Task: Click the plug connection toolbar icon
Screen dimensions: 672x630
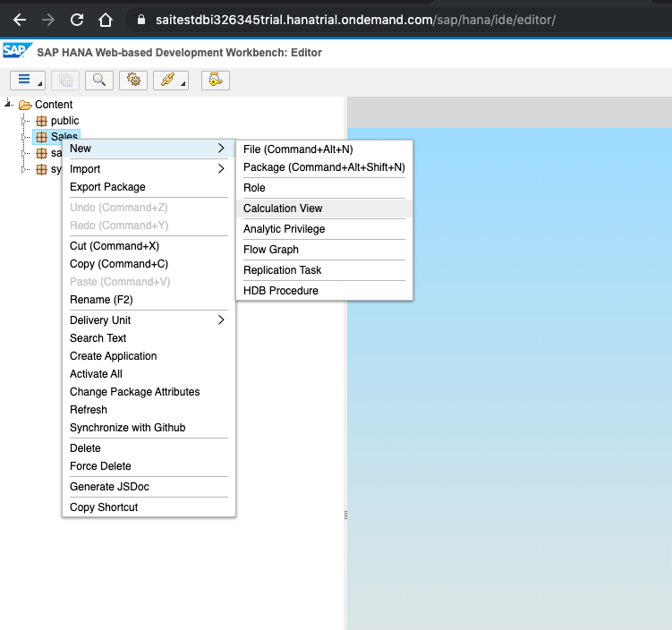Action: 171,81
